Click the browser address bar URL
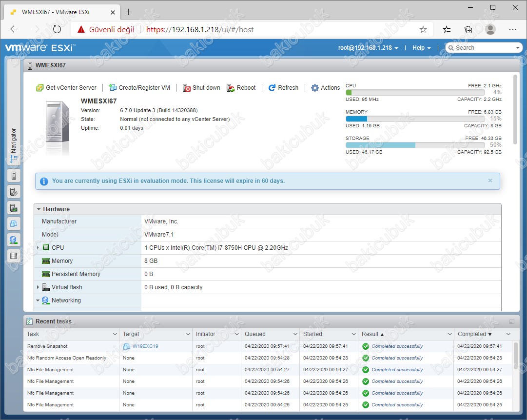The width and height of the screenshot is (527, 420). pyautogui.click(x=200, y=30)
